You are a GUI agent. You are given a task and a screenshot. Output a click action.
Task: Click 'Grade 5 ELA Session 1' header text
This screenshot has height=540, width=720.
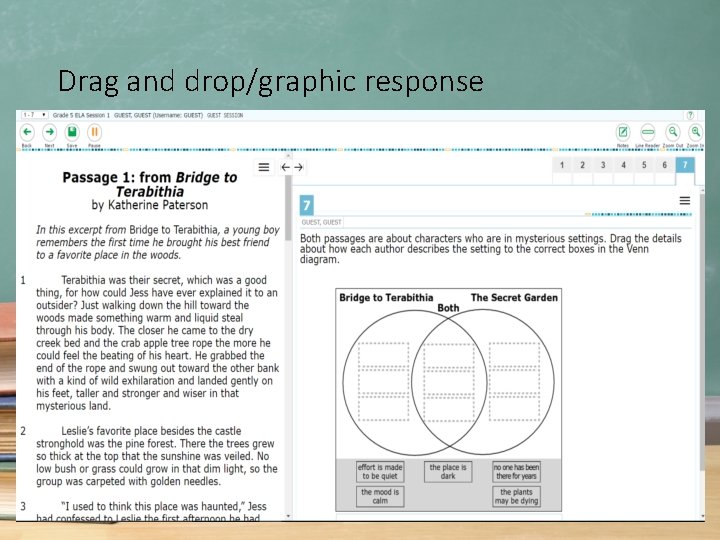(x=81, y=115)
